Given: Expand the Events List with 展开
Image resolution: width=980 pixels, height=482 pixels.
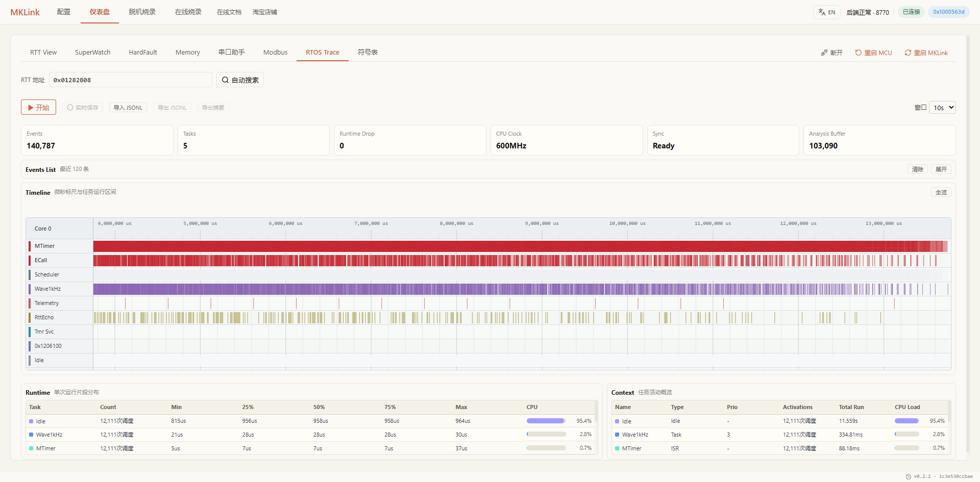Looking at the screenshot, I should pyautogui.click(x=941, y=169).
